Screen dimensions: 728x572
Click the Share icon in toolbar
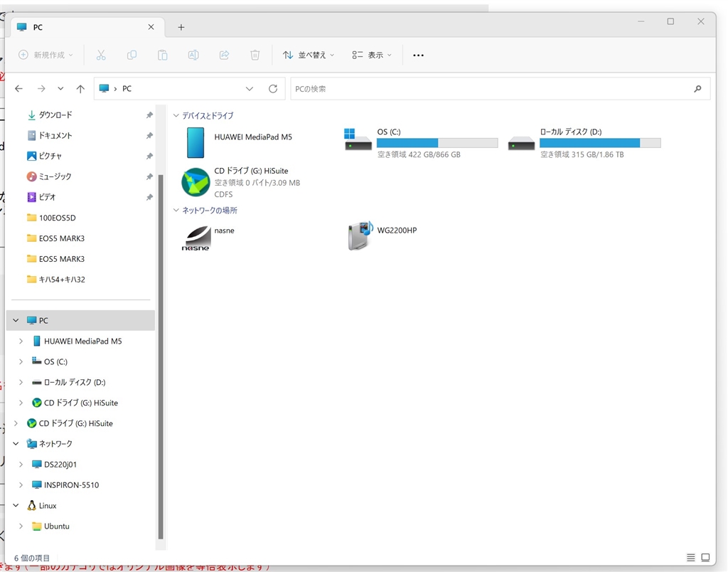pyautogui.click(x=224, y=55)
